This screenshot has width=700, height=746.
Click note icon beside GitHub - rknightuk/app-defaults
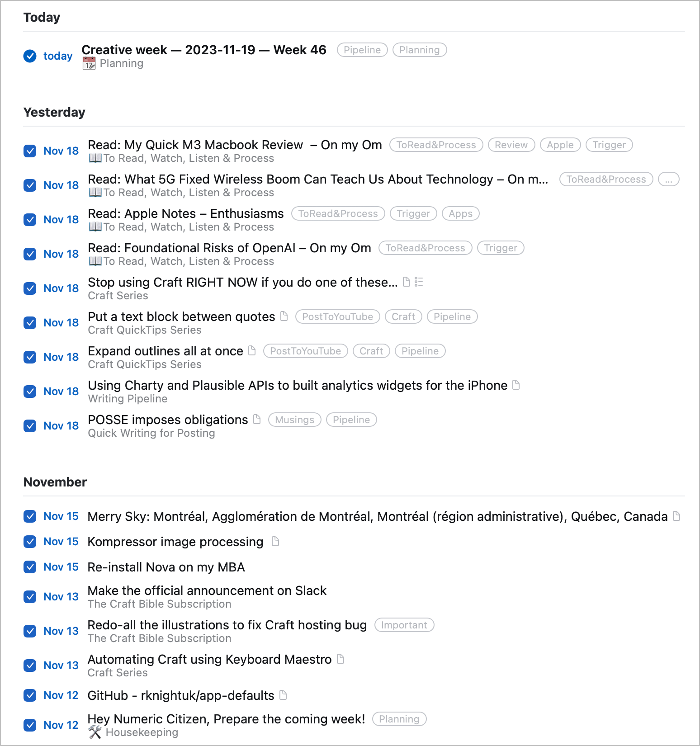(283, 695)
